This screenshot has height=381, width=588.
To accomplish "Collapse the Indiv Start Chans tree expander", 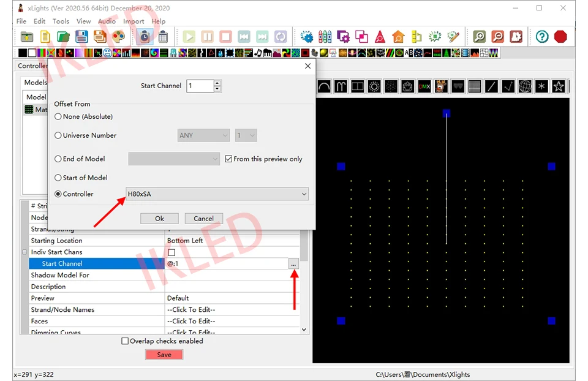I will [24, 252].
